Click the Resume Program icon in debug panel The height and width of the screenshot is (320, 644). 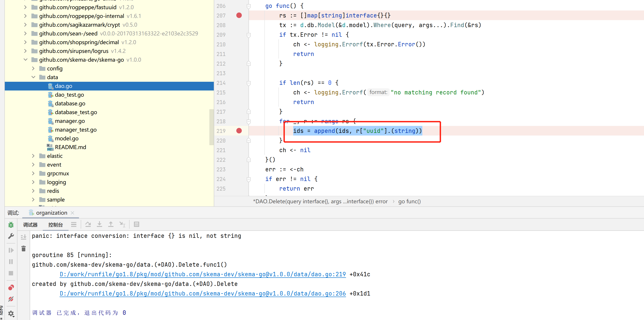[11, 250]
